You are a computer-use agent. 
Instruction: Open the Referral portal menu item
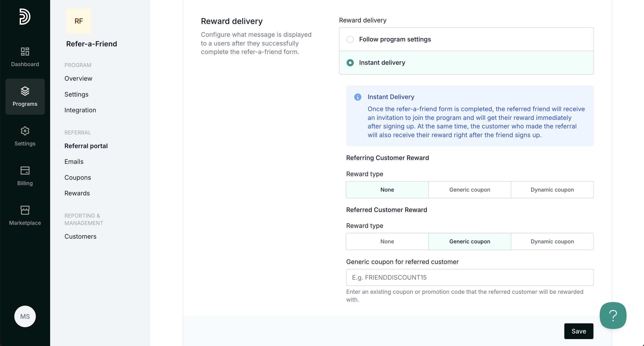pyautogui.click(x=86, y=146)
